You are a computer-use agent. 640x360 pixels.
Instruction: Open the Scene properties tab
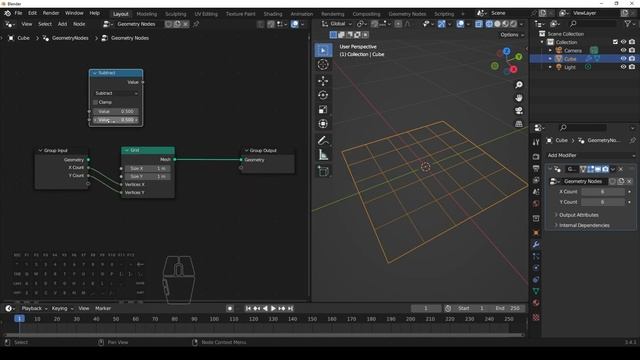tap(536, 192)
